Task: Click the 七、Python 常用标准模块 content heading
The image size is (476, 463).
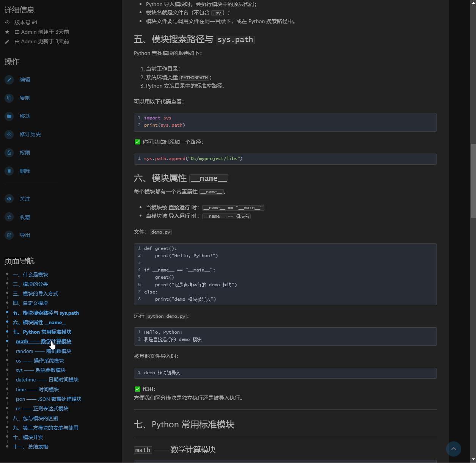Action: (184, 424)
